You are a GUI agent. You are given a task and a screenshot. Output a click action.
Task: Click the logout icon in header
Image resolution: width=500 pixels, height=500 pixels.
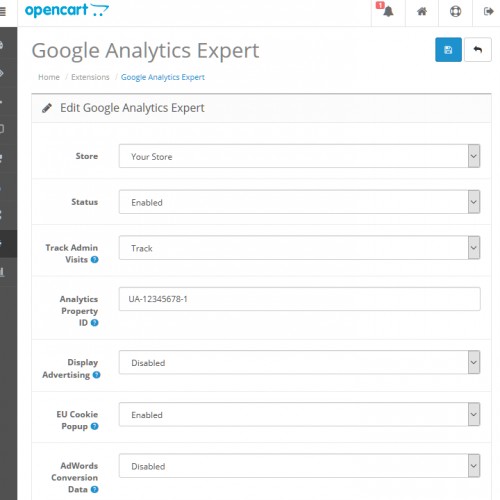click(x=489, y=12)
